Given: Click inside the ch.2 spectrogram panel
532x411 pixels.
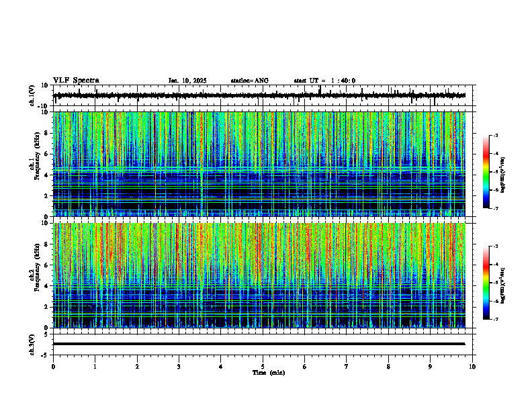Looking at the screenshot, I should click(x=259, y=275).
